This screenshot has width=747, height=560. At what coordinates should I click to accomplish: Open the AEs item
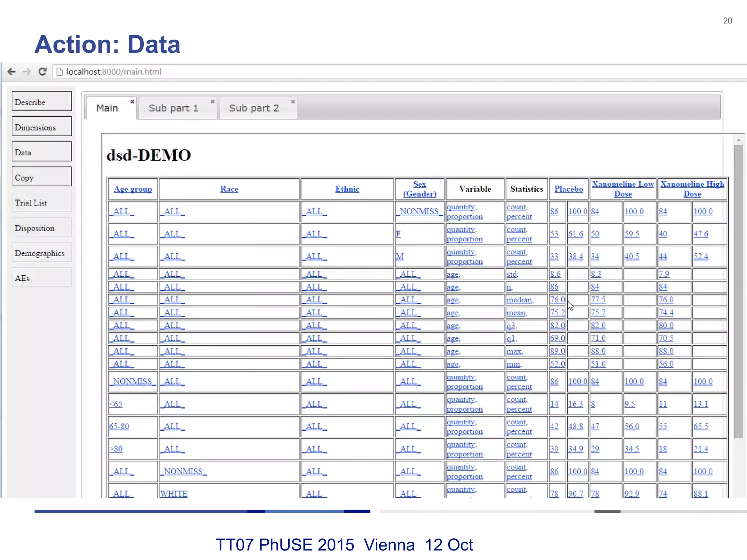pyautogui.click(x=42, y=278)
